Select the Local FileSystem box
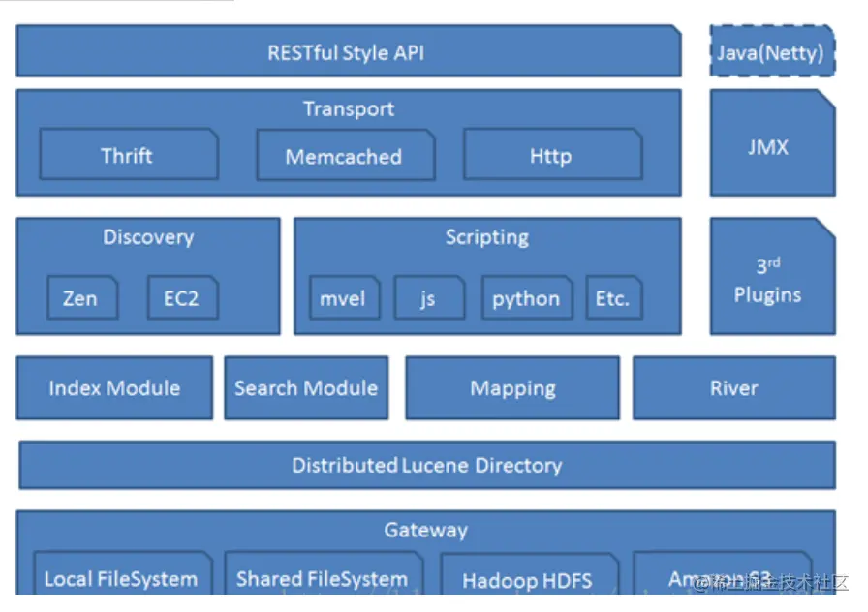Image resolution: width=868 pixels, height=612 pixels. (x=123, y=573)
